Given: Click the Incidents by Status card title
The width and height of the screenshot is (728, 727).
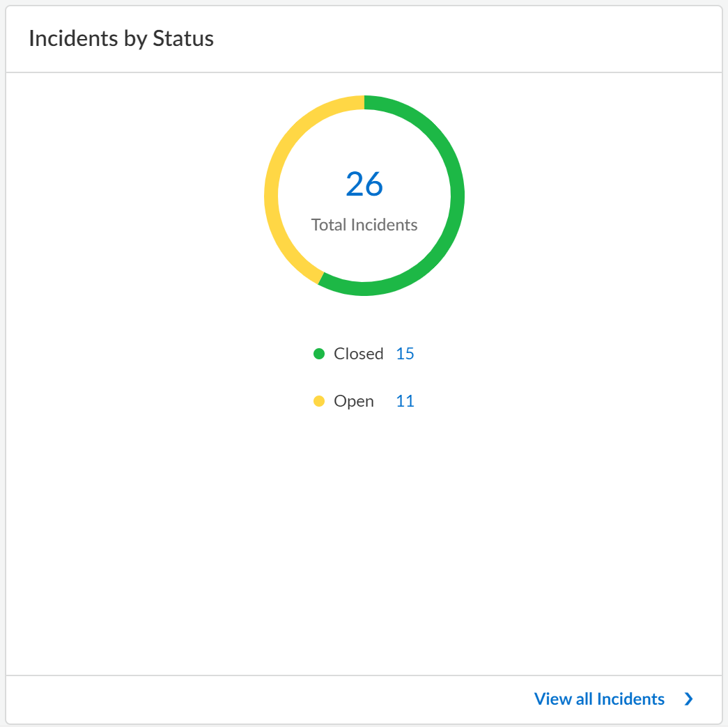Looking at the screenshot, I should click(121, 39).
